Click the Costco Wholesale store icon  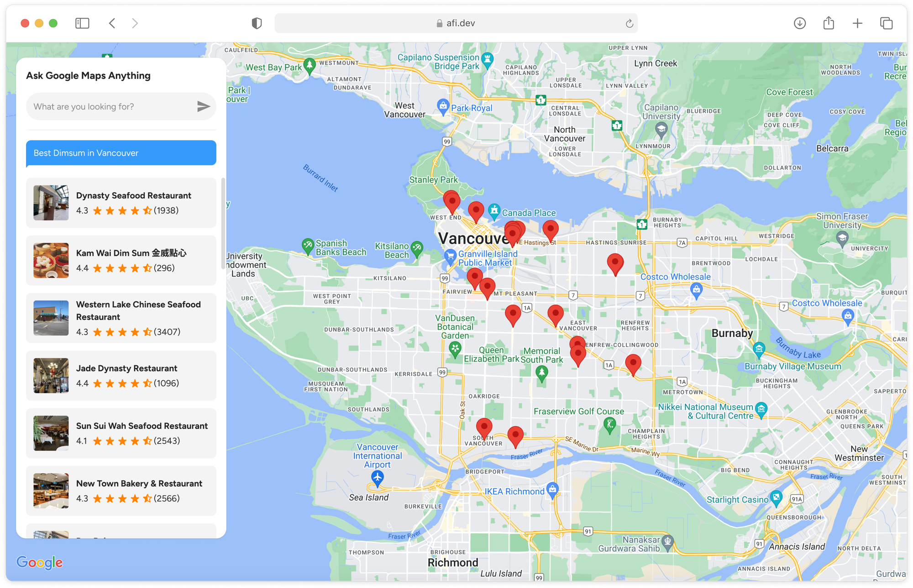(696, 289)
